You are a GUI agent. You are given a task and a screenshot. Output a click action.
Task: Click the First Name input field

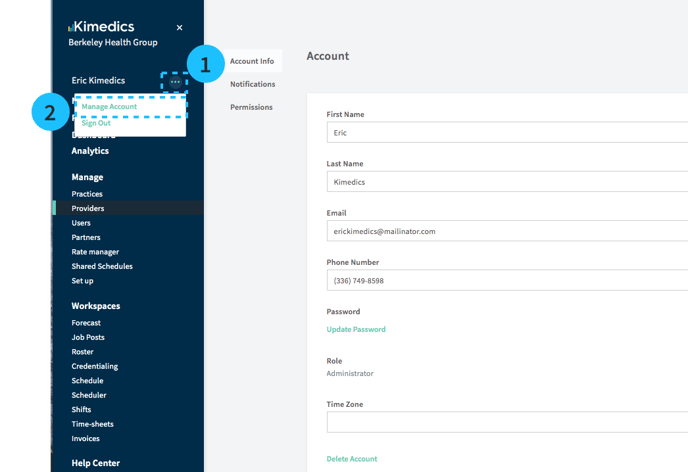507,132
